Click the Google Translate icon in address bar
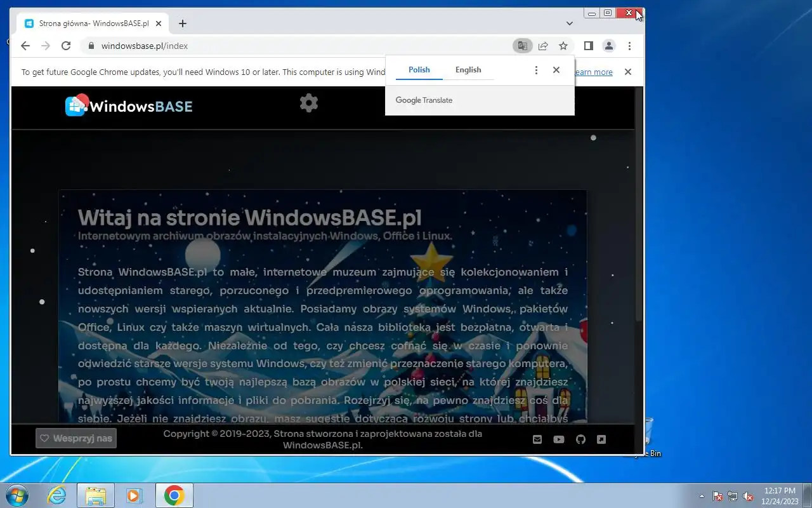The height and width of the screenshot is (508, 812). coord(522,46)
